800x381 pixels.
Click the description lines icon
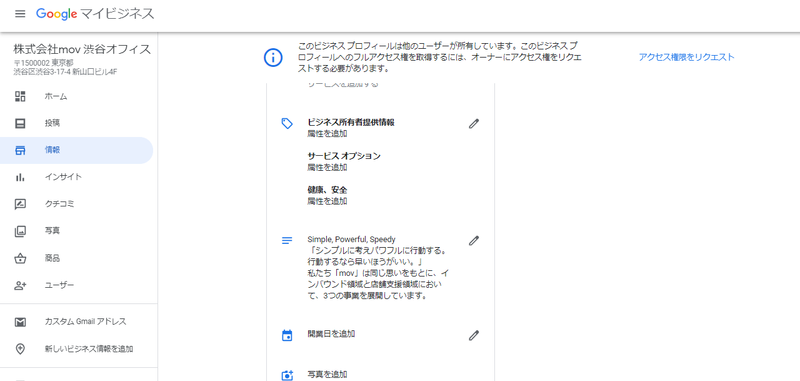[287, 240]
